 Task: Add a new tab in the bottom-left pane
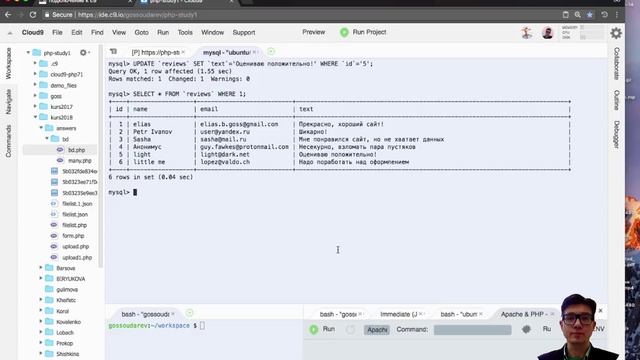click(x=189, y=313)
